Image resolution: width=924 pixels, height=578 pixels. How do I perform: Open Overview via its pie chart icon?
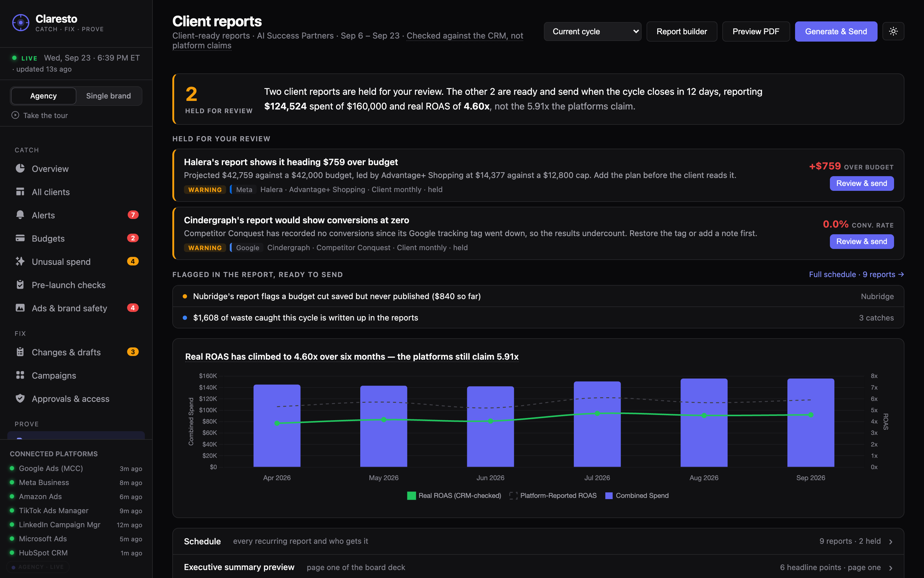(20, 169)
